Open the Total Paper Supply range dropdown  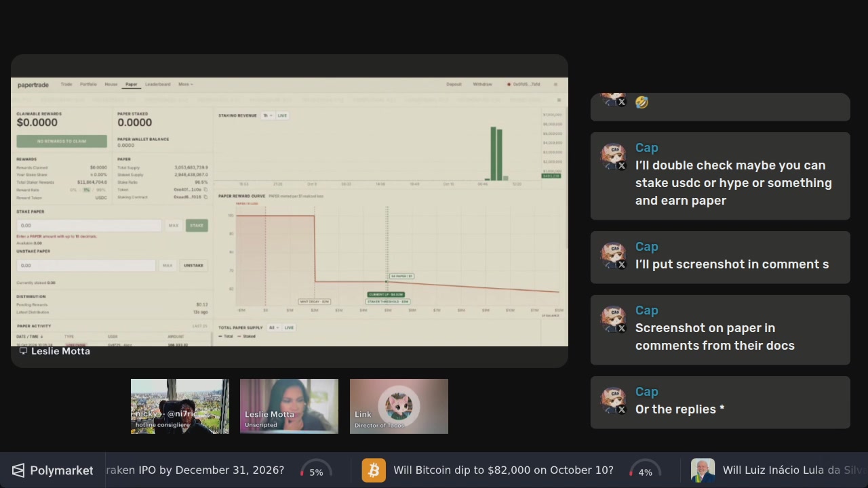(x=273, y=328)
